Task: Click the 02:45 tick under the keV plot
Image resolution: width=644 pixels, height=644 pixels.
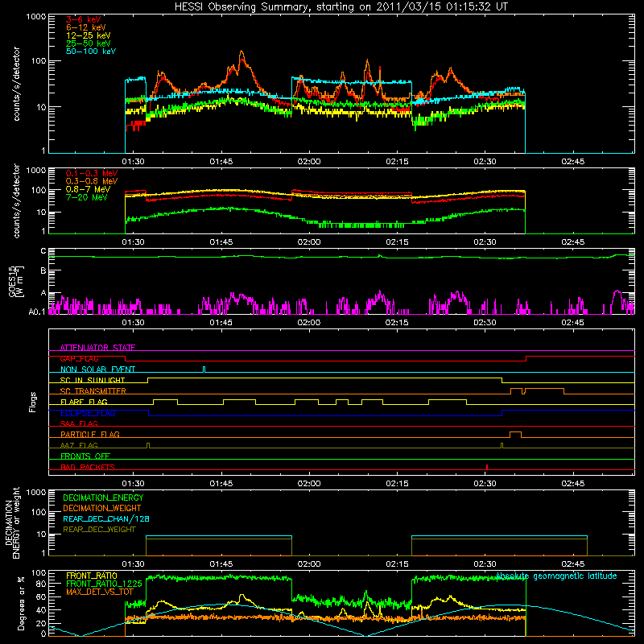Action: 572,162
